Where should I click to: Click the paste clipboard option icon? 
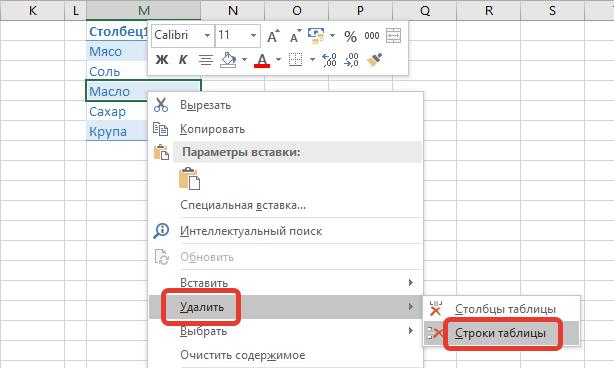(190, 179)
